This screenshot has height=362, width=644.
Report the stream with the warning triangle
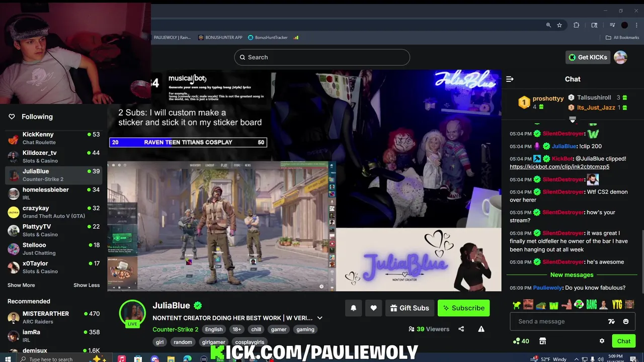click(x=481, y=329)
